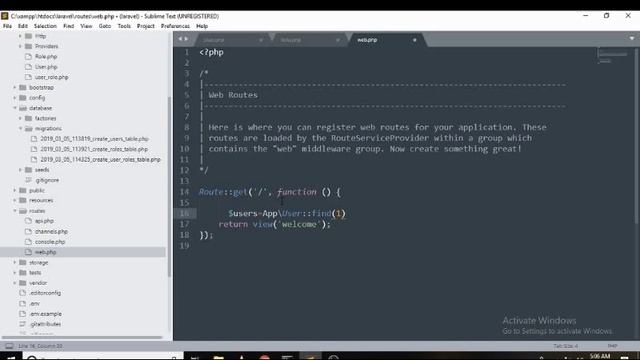Collapse the database folder arrow
Viewport: 640px width, 360px height.
click(15, 108)
